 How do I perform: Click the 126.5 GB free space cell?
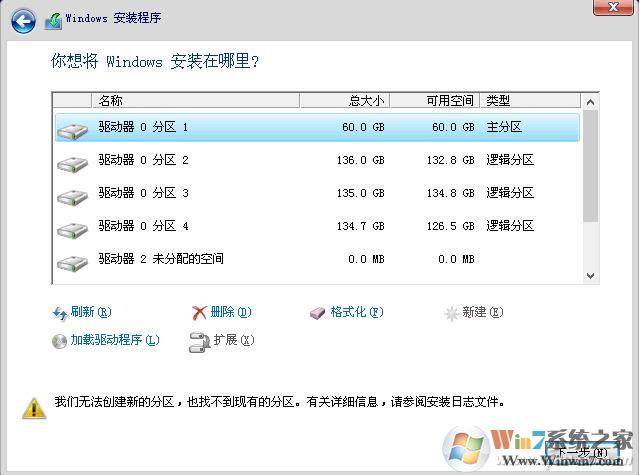click(x=451, y=226)
